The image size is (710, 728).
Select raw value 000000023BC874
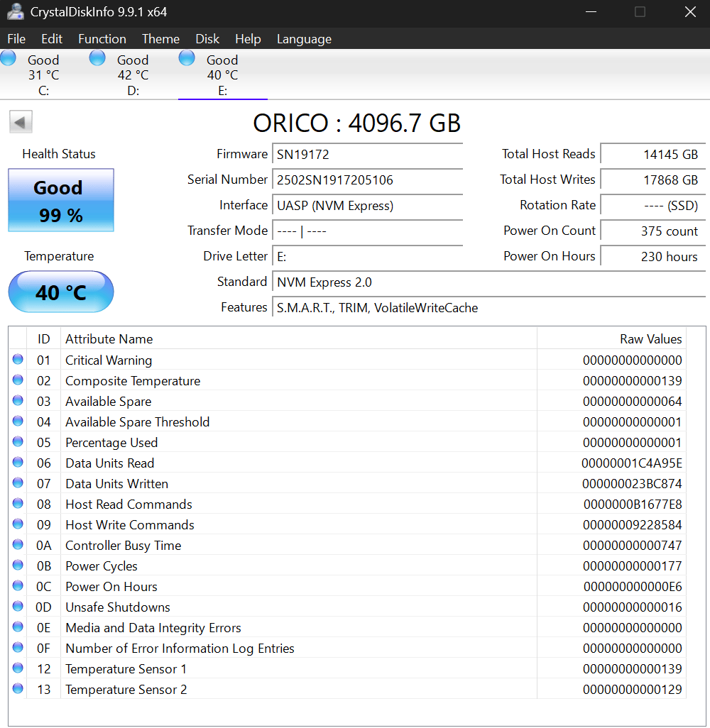click(632, 484)
